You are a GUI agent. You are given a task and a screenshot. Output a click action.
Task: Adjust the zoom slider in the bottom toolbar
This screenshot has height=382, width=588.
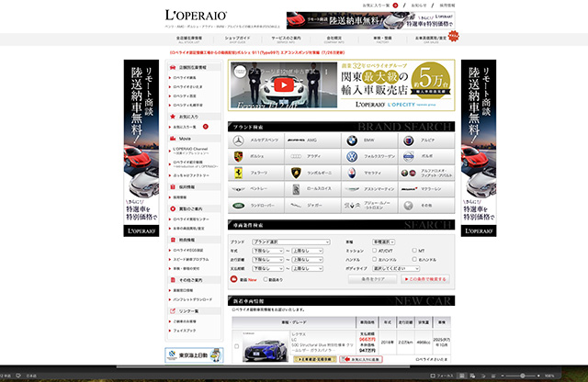coord(522,376)
